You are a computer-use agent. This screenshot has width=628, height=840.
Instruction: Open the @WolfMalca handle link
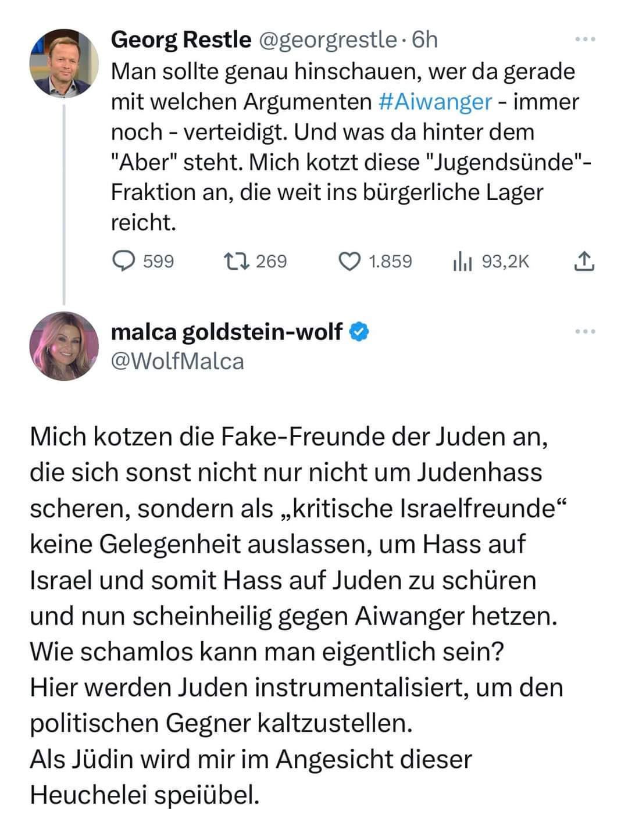click(177, 362)
